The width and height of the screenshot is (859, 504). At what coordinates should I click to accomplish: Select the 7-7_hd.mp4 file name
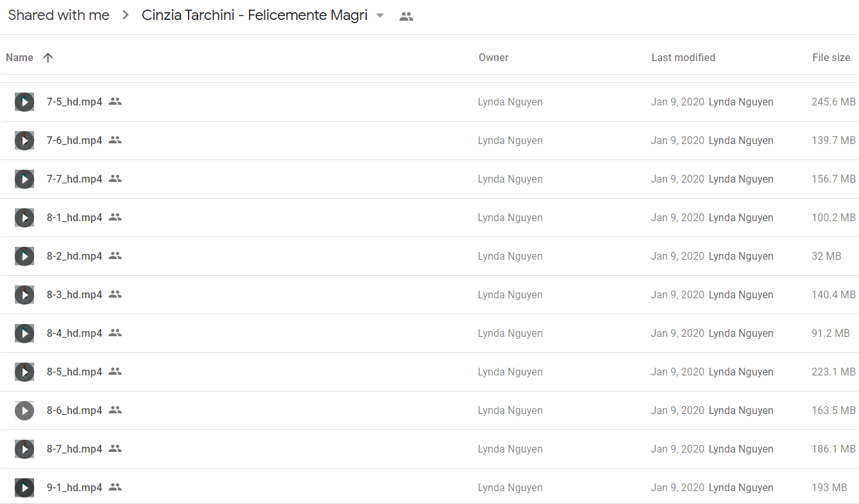click(x=74, y=179)
